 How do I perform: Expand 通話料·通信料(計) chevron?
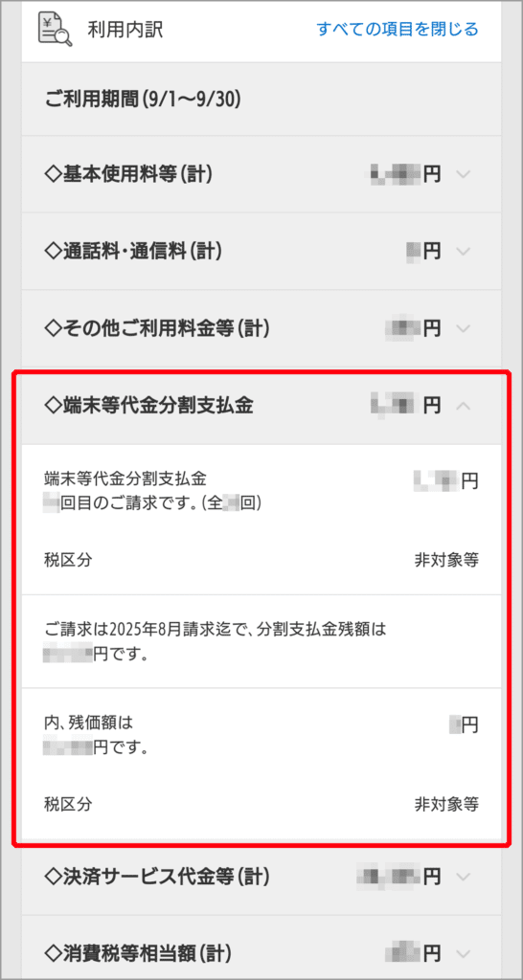coord(463,252)
